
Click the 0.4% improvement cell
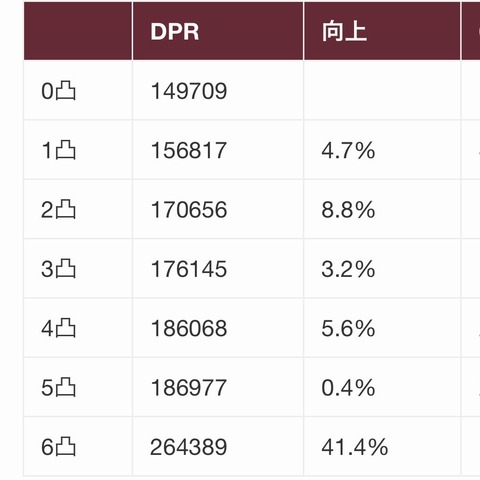click(x=348, y=388)
